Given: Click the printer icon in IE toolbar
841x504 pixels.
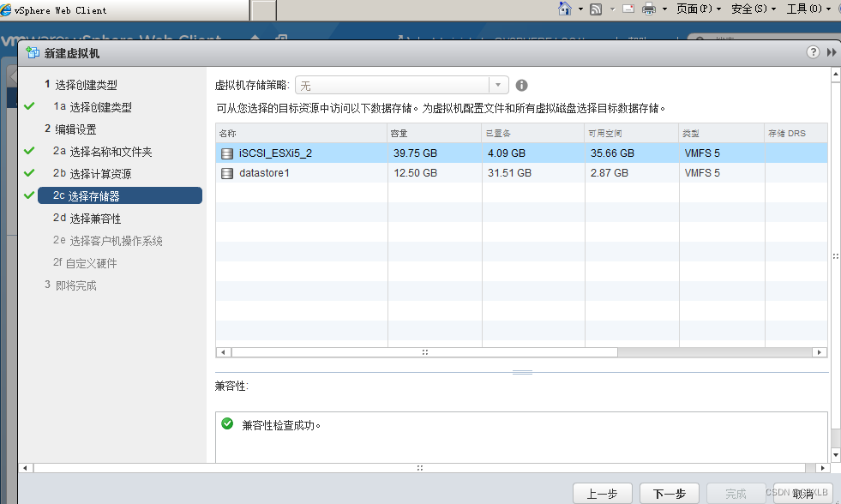Looking at the screenshot, I should click(x=649, y=9).
